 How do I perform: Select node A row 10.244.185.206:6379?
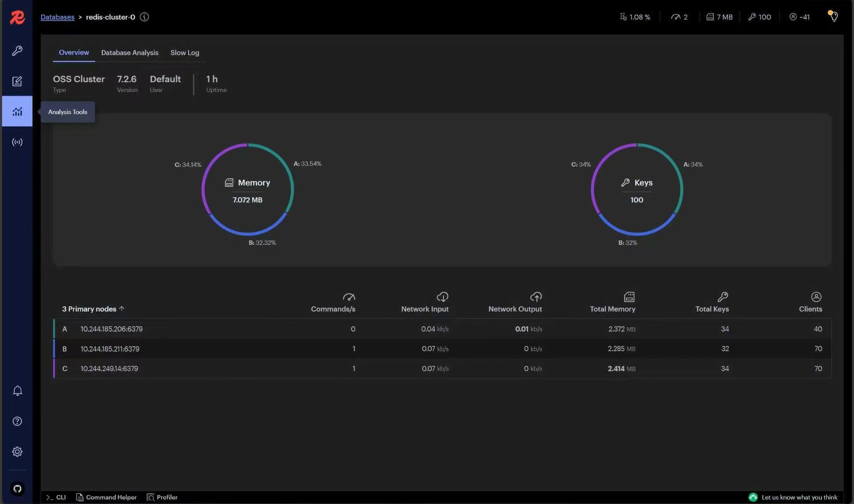click(x=442, y=329)
